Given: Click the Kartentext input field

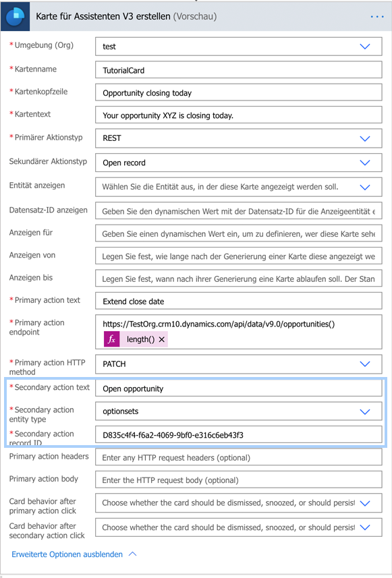Looking at the screenshot, I should tap(239, 115).
